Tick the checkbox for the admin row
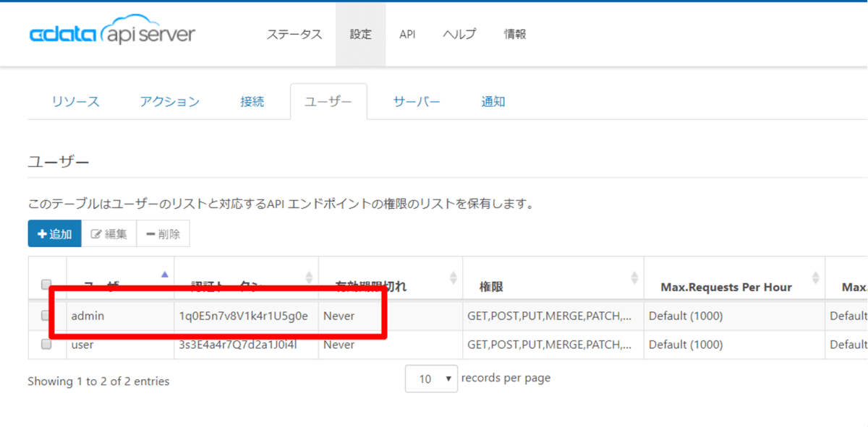868x427 pixels. pyautogui.click(x=46, y=315)
